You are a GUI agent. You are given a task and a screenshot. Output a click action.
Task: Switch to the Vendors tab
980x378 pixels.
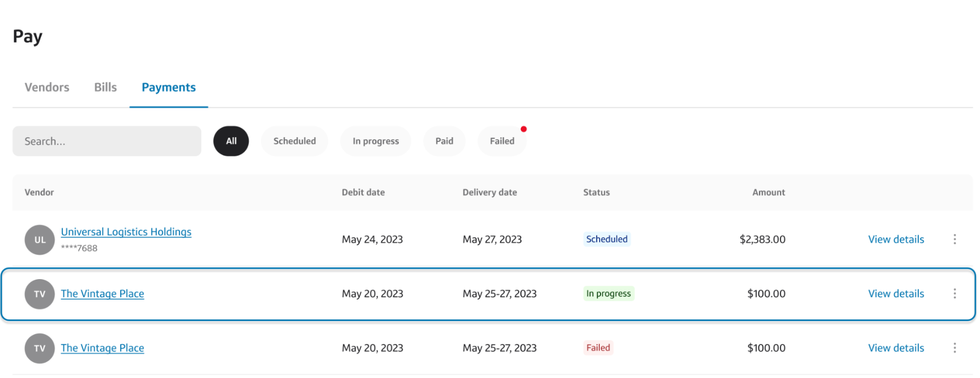[47, 87]
